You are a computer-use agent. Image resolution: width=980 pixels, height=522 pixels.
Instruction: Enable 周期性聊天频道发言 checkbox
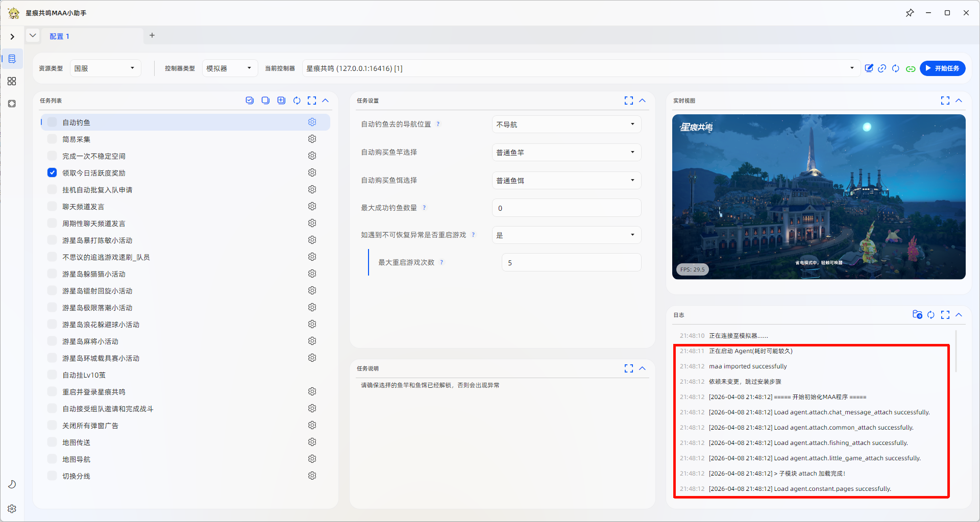[x=52, y=223]
